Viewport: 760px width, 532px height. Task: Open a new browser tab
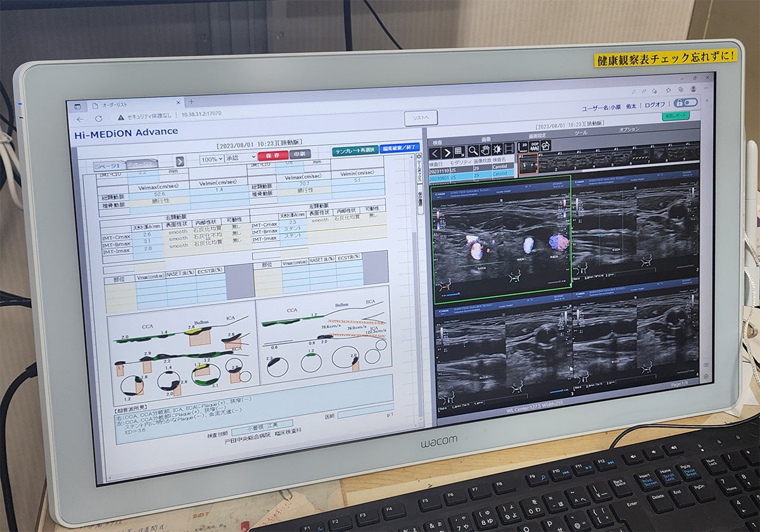coord(191,101)
